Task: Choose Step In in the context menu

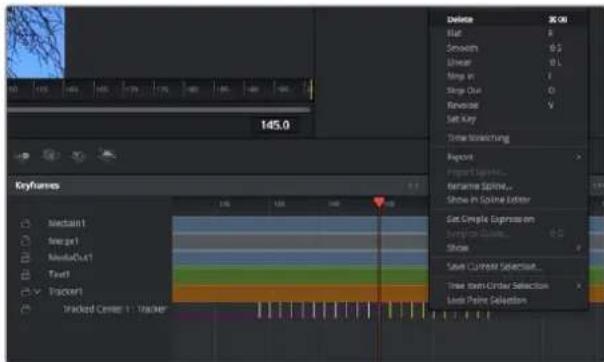Action: pos(508,76)
